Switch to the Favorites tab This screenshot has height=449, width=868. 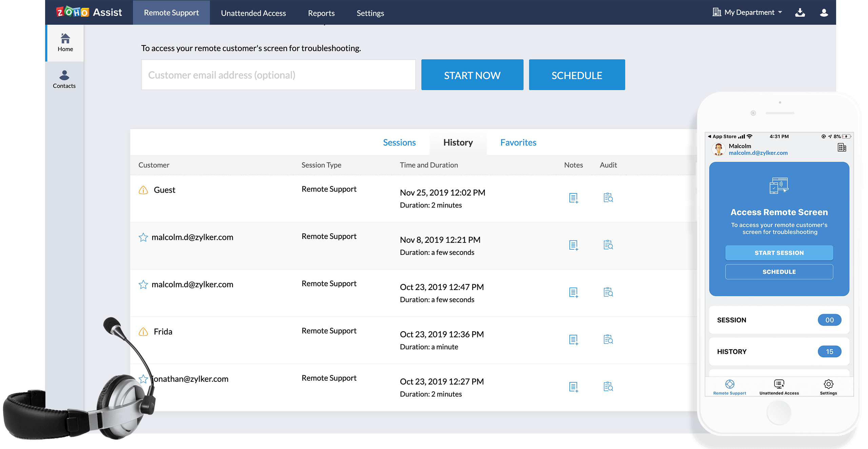coord(518,142)
